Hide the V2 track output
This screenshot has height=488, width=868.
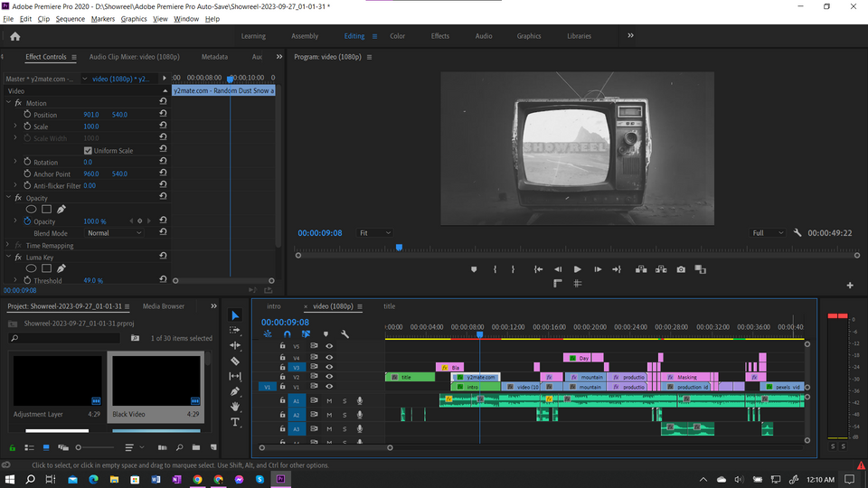(329, 376)
